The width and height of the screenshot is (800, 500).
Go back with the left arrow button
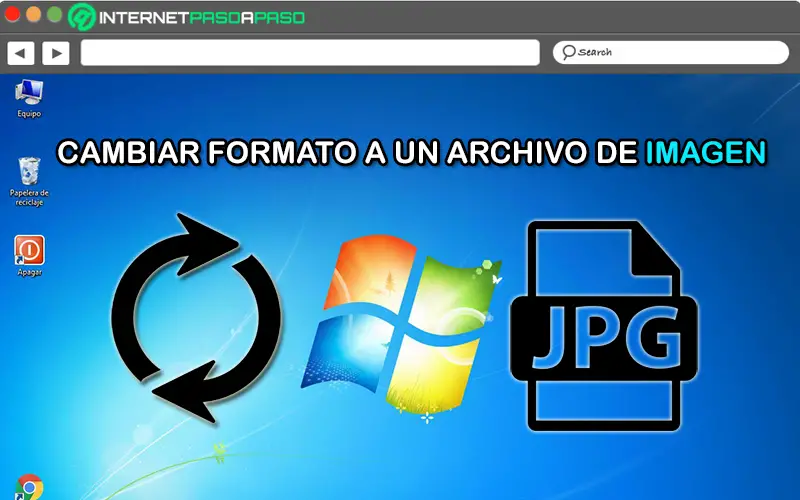coord(20,53)
